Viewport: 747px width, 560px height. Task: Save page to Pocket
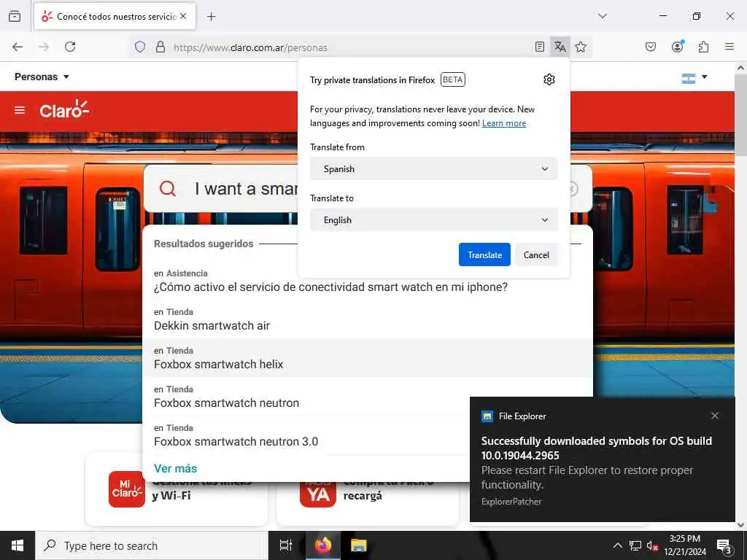650,47
